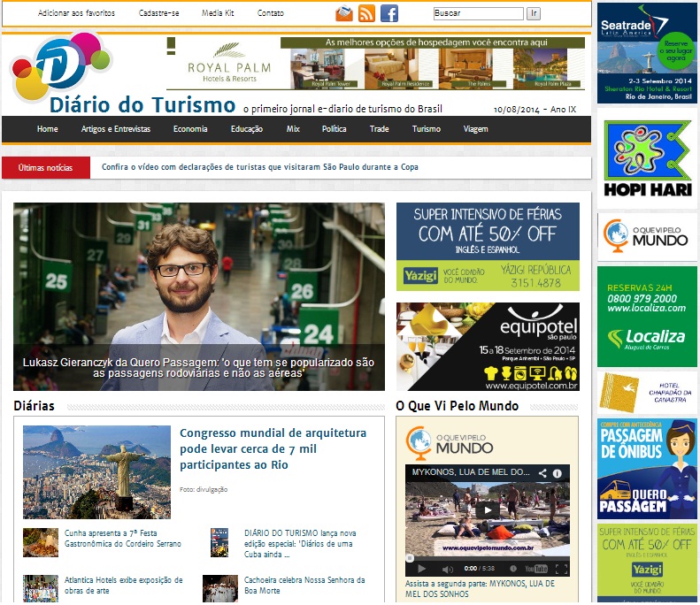Open the Educação menu item

[246, 129]
